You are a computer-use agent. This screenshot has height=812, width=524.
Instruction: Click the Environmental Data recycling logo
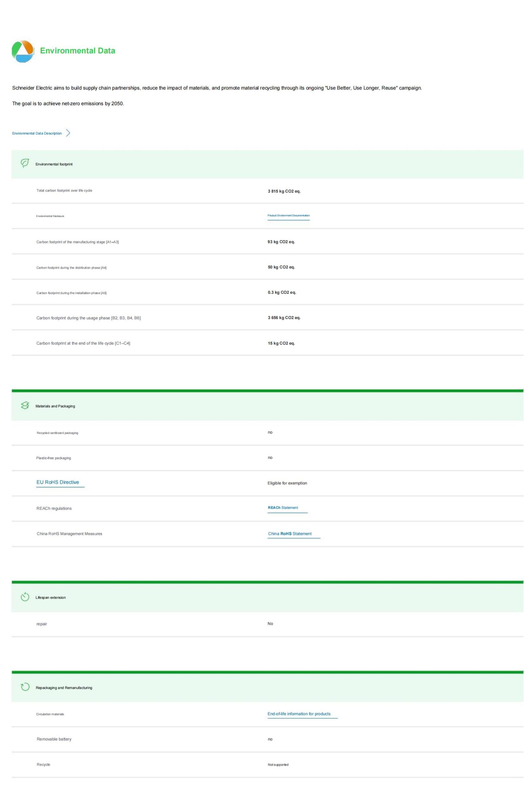[23, 51]
